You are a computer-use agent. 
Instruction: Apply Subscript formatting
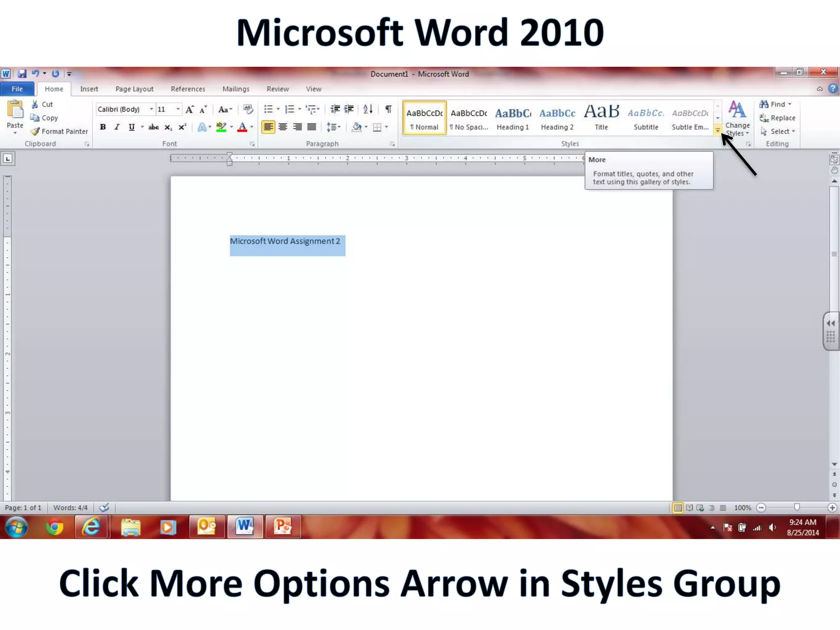[168, 127]
